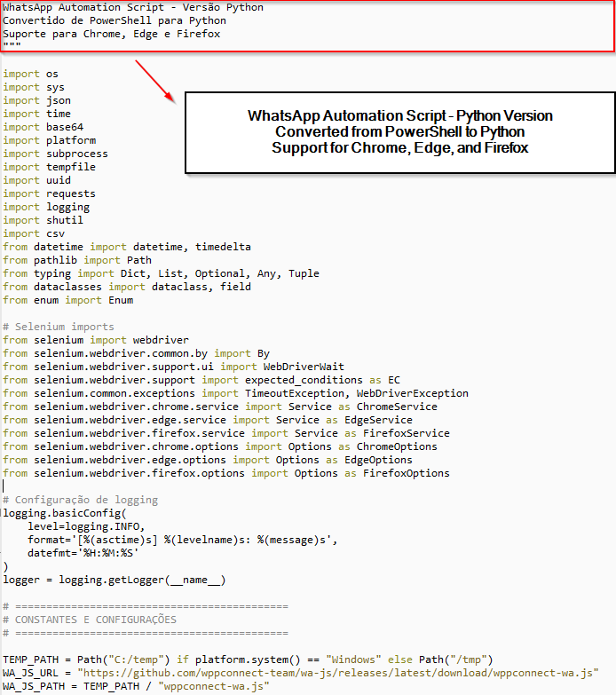Click the 'WA_JS_PATH = TEMP_PATH' line
The image size is (616, 695).
(136, 686)
